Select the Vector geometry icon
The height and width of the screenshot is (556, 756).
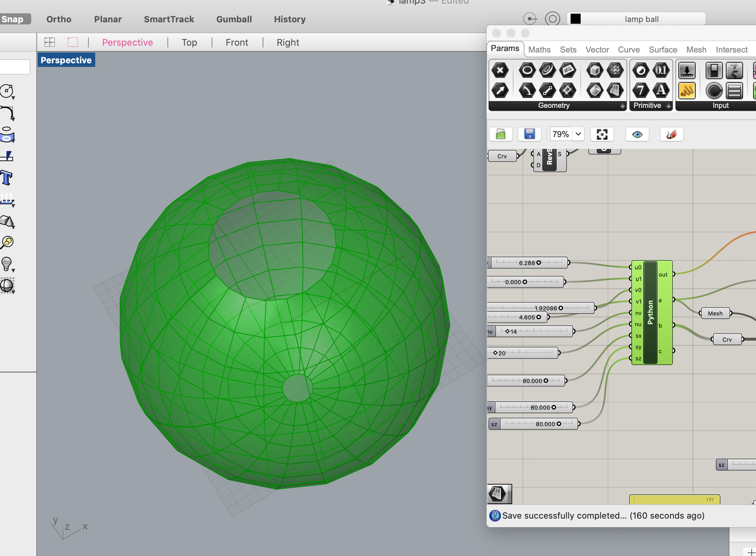point(500,91)
